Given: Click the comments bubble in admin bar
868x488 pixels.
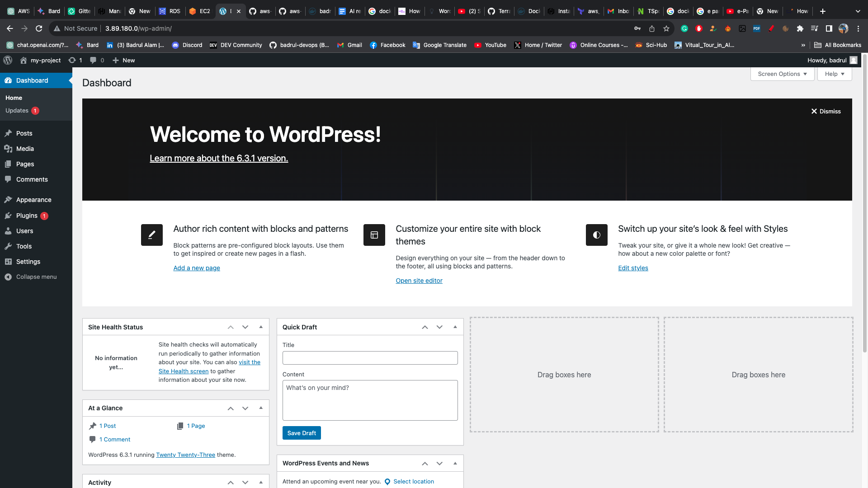Looking at the screenshot, I should [93, 60].
